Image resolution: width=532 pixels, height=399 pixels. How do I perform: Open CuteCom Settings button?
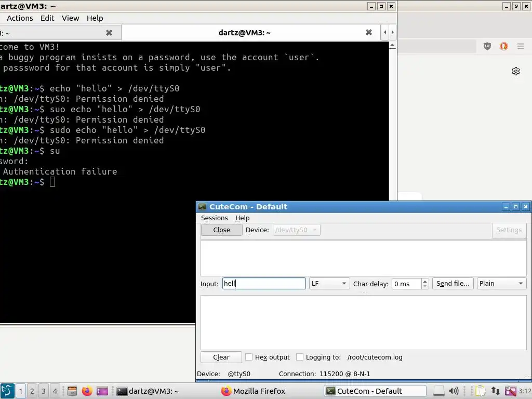[x=509, y=230]
